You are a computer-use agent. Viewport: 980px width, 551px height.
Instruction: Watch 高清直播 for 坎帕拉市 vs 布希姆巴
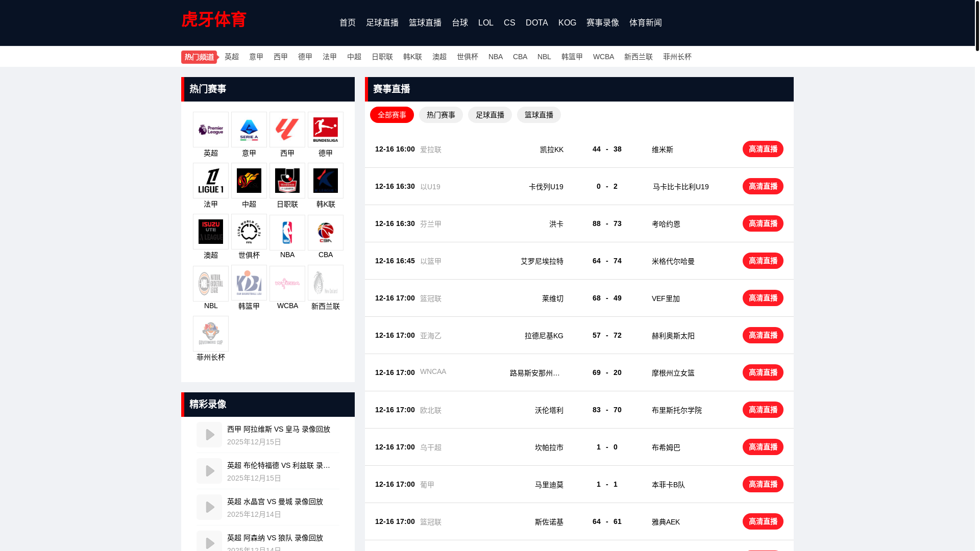(x=763, y=447)
